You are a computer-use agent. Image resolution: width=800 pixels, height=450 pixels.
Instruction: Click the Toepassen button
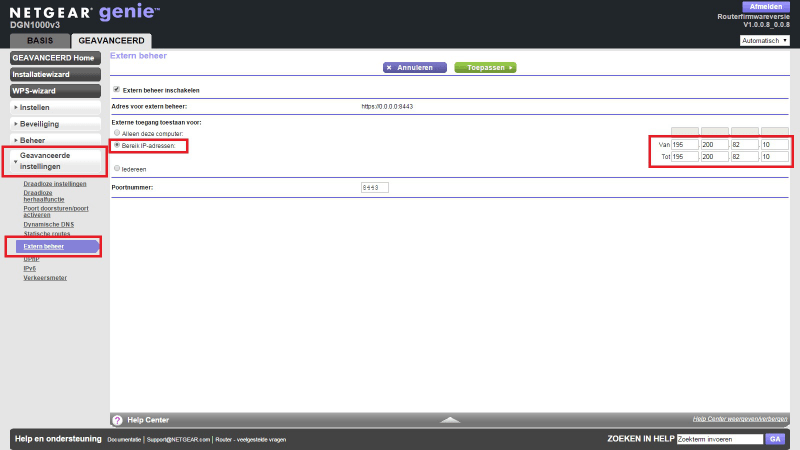click(485, 67)
